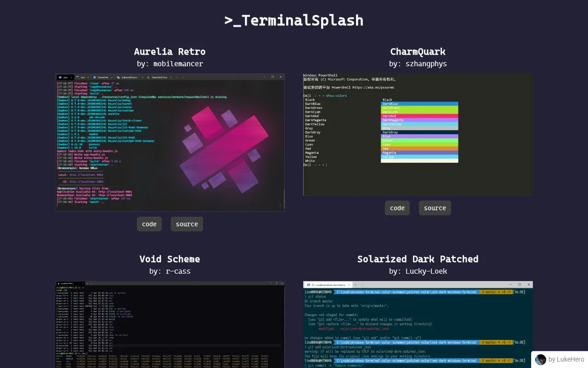
Task: Click the code button under Aurelia Retro
Action: [x=149, y=224]
